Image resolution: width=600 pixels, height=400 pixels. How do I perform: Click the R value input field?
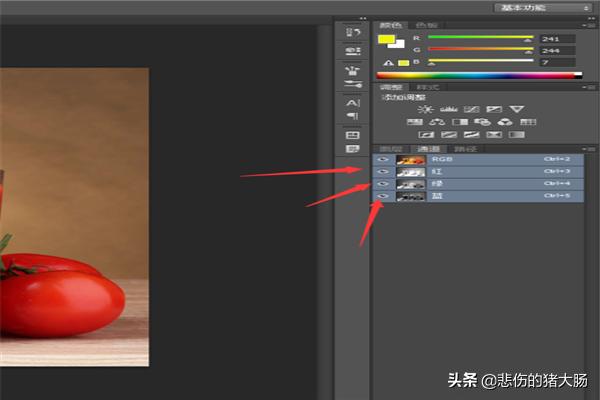point(557,38)
